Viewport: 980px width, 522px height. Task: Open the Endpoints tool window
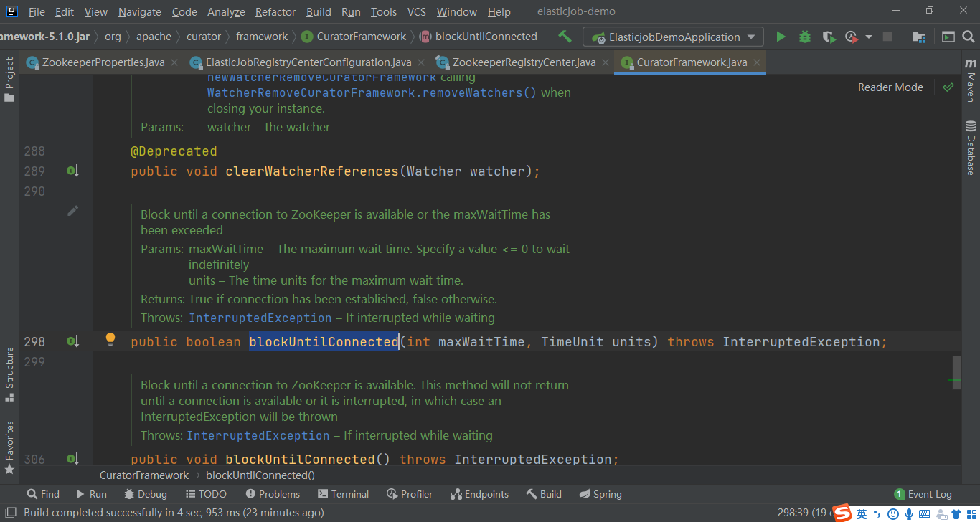pyautogui.click(x=479, y=494)
